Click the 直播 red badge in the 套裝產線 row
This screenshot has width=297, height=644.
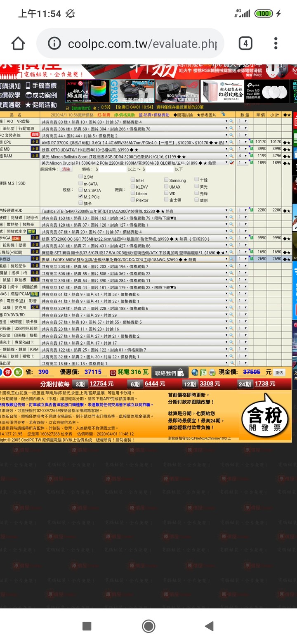click(x=35, y=135)
